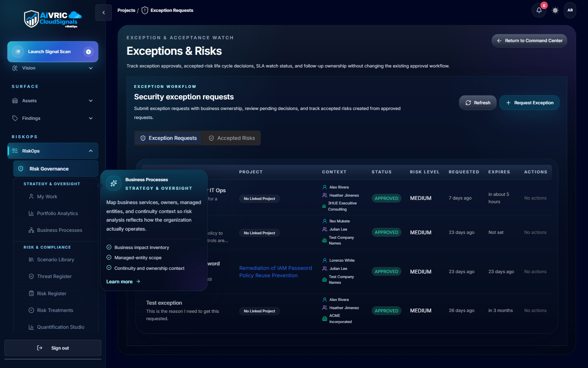Click 'ACME Incorporated' context entry
The image size is (588, 368).
click(341, 319)
